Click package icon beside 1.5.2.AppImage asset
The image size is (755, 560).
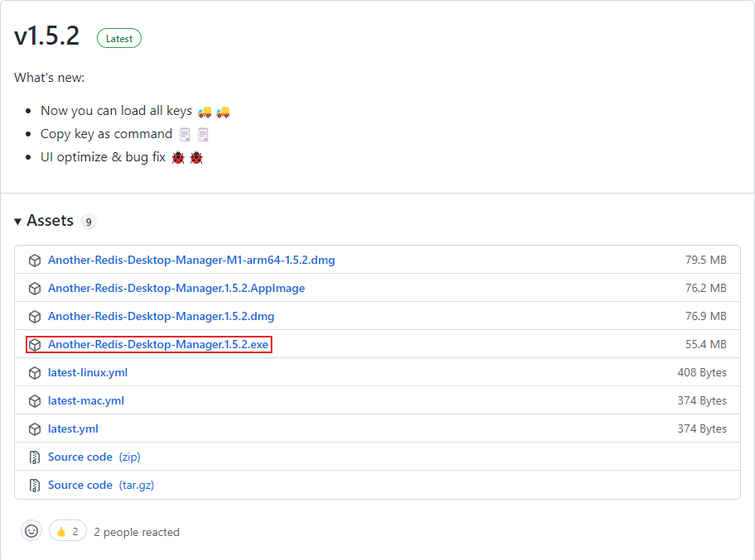point(35,288)
